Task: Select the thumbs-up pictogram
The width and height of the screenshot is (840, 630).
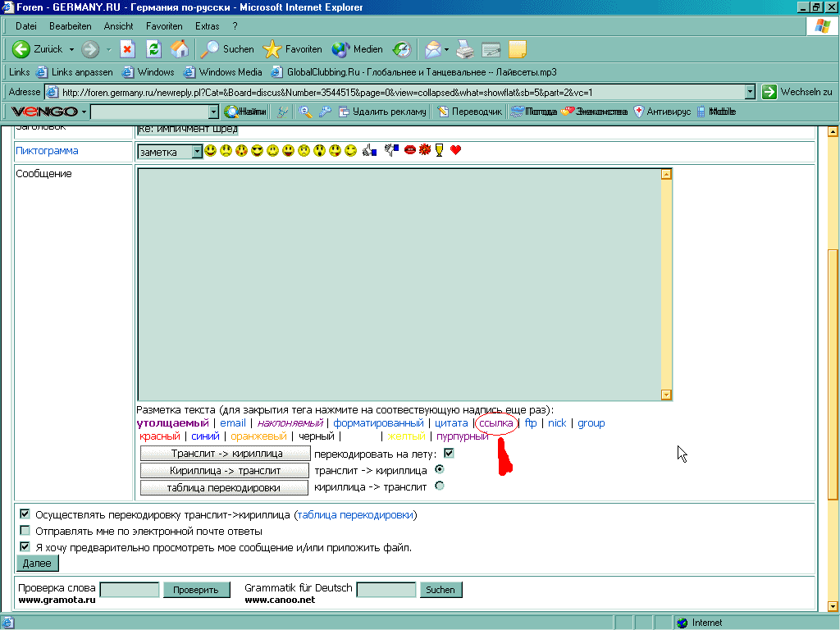Action: pos(369,151)
